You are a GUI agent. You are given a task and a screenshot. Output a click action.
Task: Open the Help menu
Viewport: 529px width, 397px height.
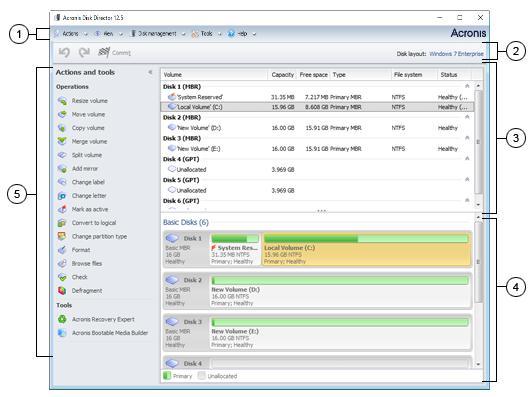242,33
